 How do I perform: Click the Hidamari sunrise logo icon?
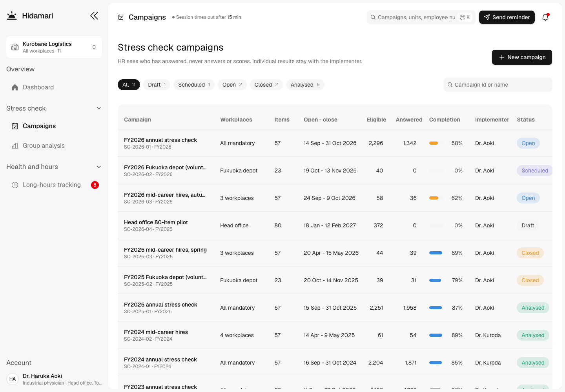[x=12, y=16]
